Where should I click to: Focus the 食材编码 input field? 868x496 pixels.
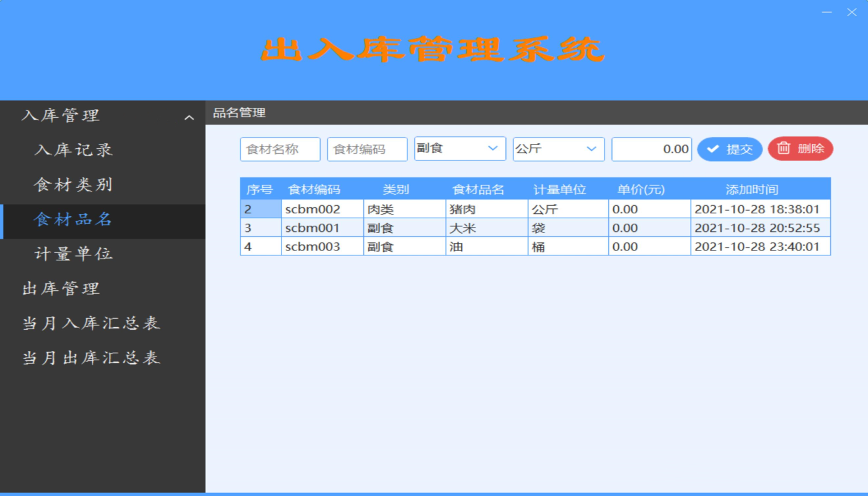click(367, 149)
